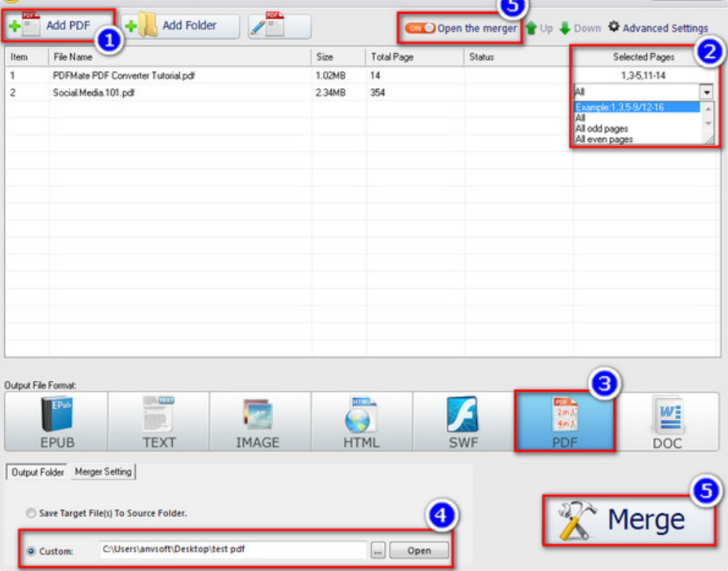Open Advanced Settings gear
The image size is (728, 571).
(659, 28)
